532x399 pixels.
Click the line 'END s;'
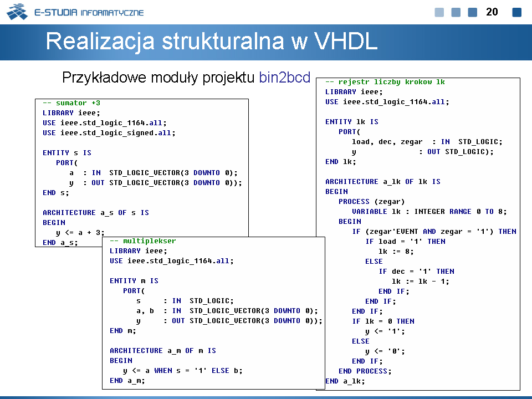tap(55, 193)
